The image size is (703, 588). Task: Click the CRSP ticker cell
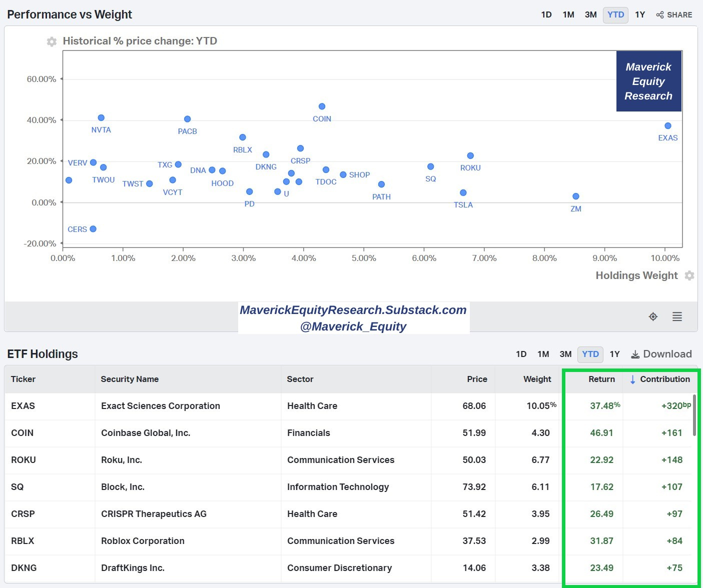[23, 514]
